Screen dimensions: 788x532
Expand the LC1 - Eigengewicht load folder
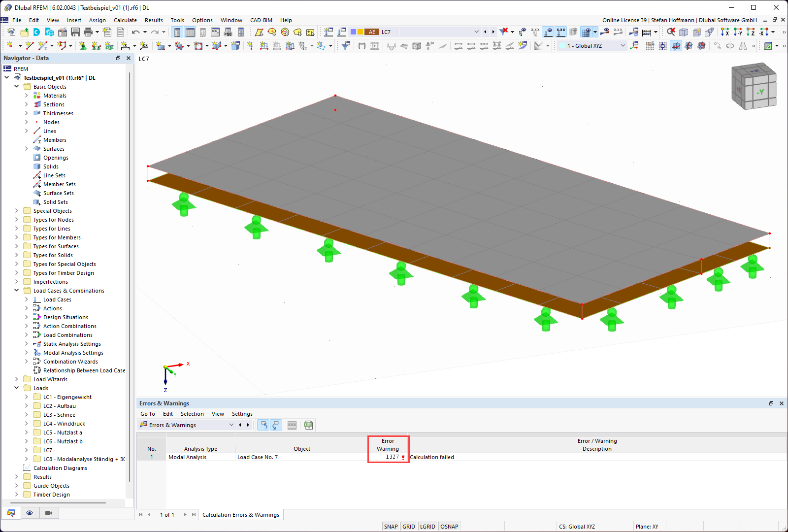click(x=27, y=397)
